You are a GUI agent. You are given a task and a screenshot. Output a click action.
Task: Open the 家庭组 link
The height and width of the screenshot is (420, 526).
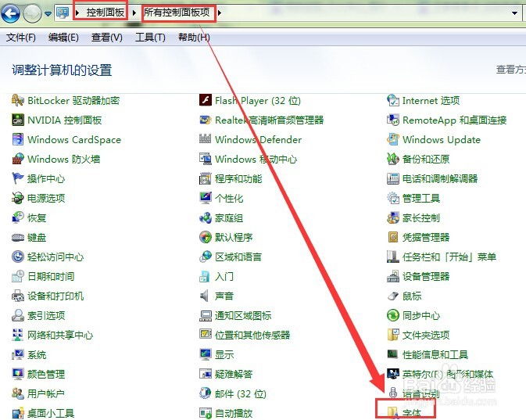click(229, 218)
